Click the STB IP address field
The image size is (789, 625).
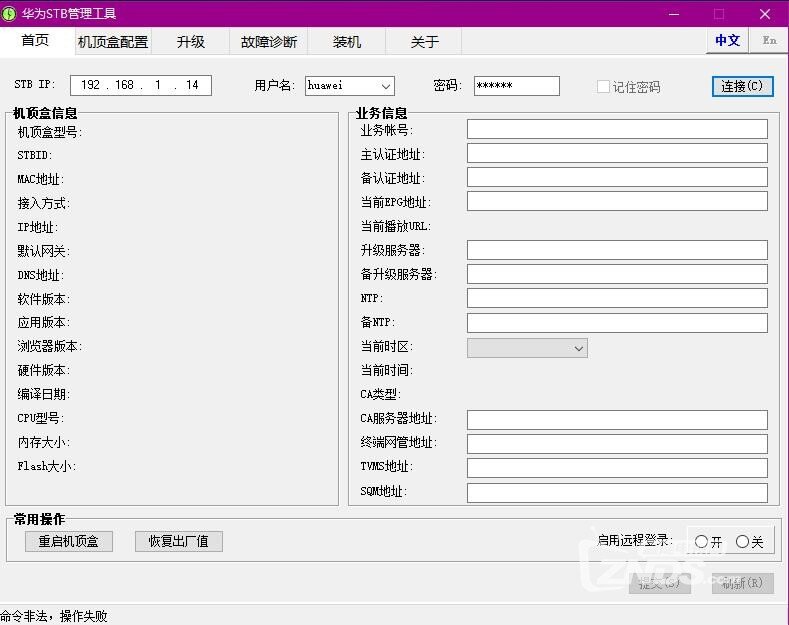pyautogui.click(x=141, y=85)
